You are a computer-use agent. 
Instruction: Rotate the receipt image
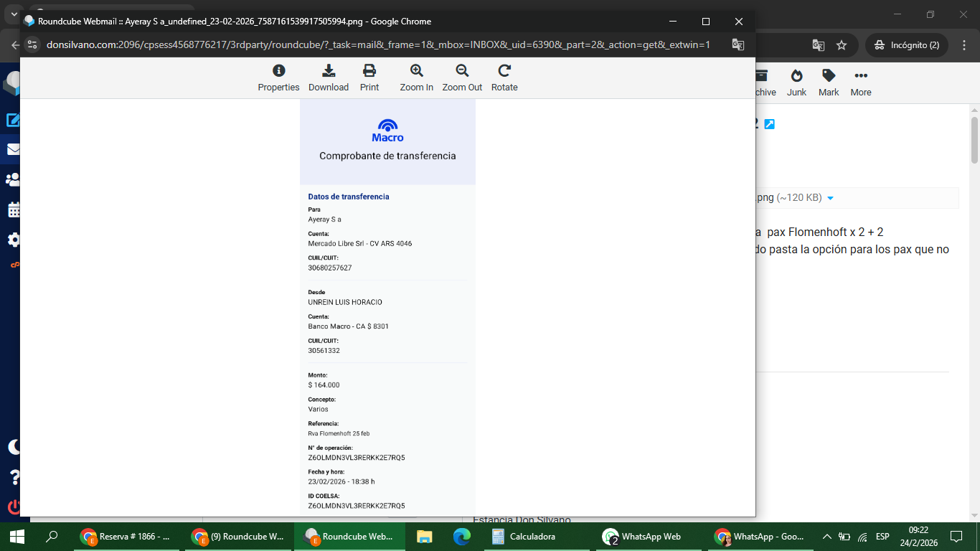coord(504,77)
